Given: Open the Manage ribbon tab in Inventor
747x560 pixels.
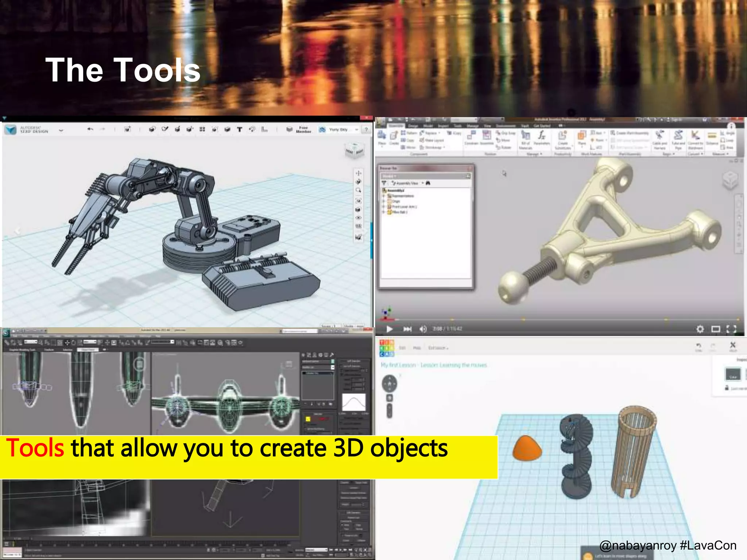Looking at the screenshot, I should pyautogui.click(x=473, y=125).
